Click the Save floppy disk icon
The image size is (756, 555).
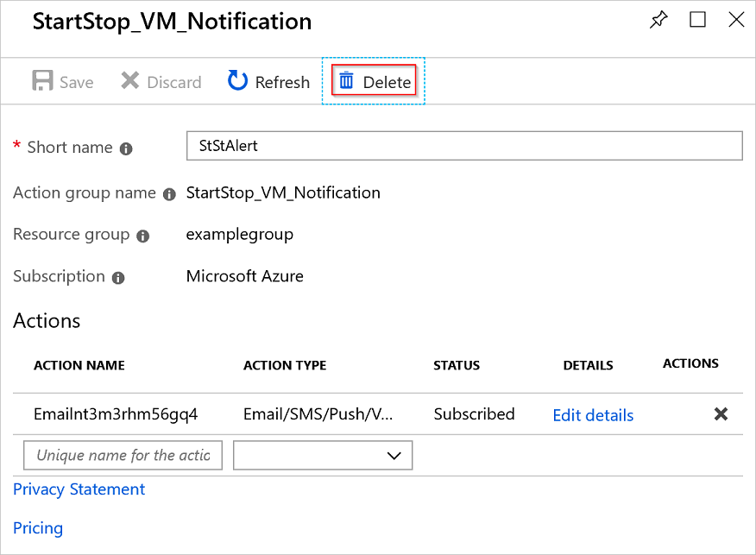point(42,82)
